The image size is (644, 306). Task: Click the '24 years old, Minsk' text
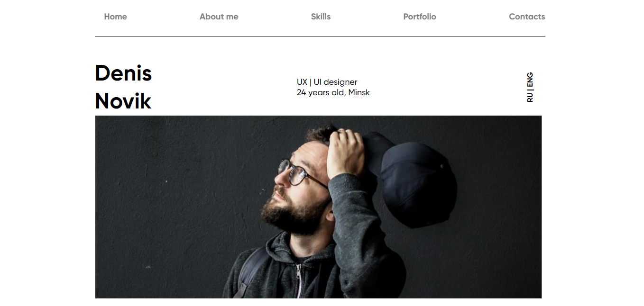[x=333, y=92]
